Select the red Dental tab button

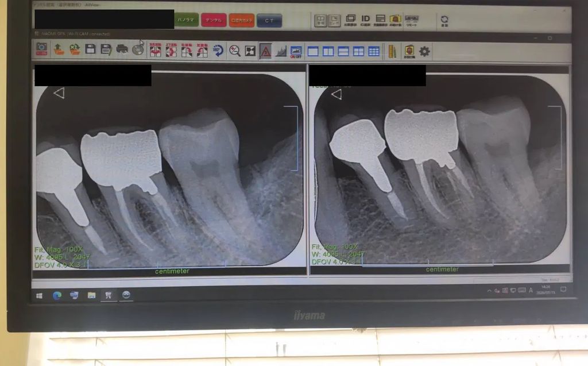click(x=214, y=20)
